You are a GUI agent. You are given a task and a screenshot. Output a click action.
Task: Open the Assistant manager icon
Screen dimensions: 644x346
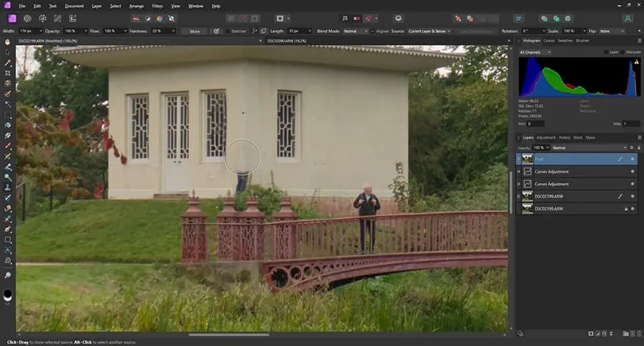point(398,19)
